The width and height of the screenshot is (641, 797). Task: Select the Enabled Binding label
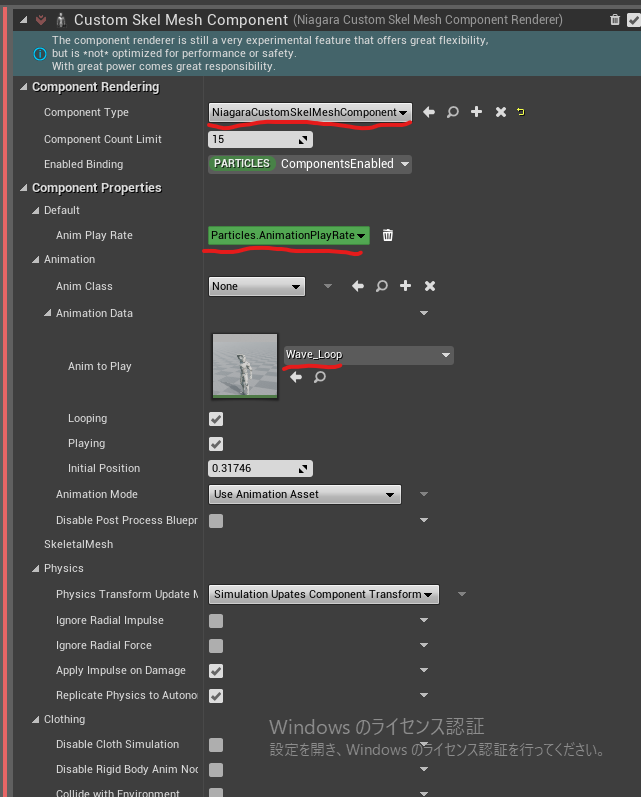click(x=83, y=164)
